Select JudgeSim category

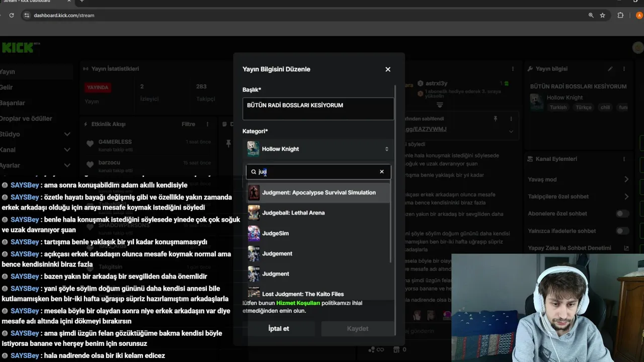pos(318,233)
